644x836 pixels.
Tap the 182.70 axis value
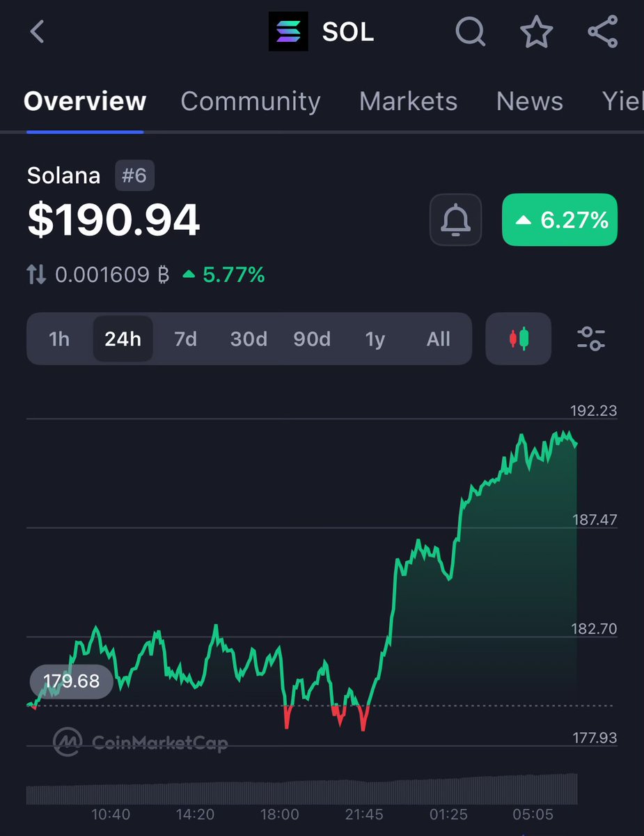(x=594, y=629)
